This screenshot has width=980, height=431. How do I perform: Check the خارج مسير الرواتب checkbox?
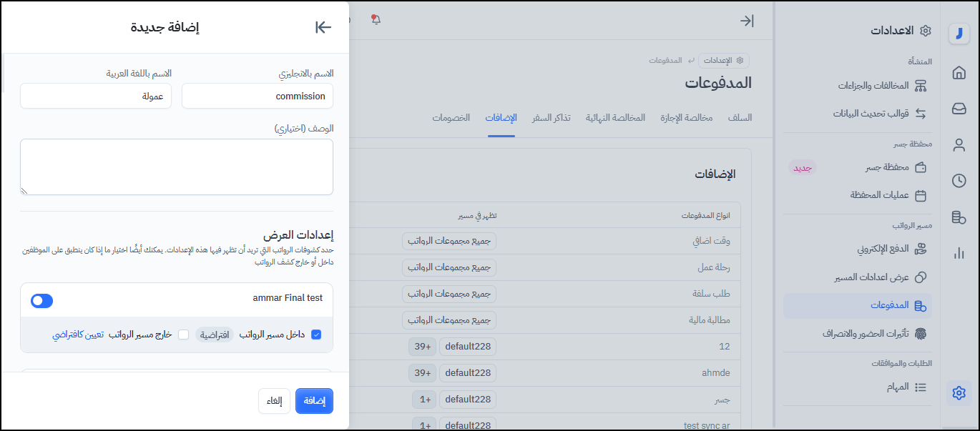(184, 335)
